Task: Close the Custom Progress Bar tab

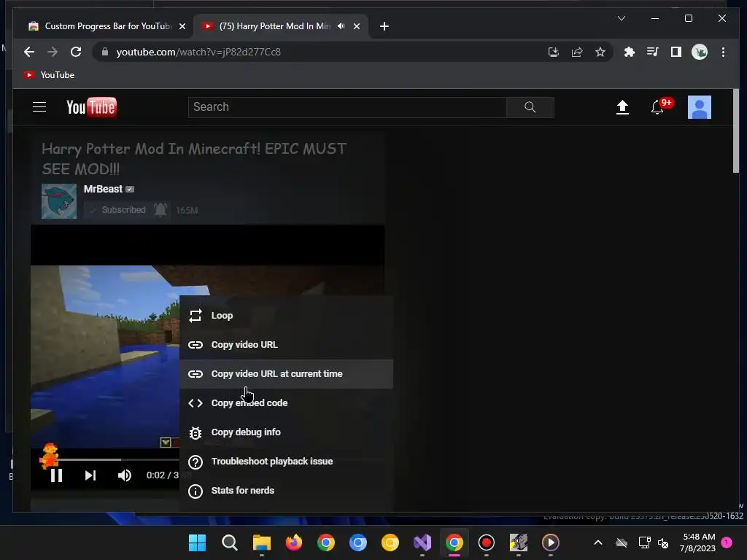Action: pos(182,27)
